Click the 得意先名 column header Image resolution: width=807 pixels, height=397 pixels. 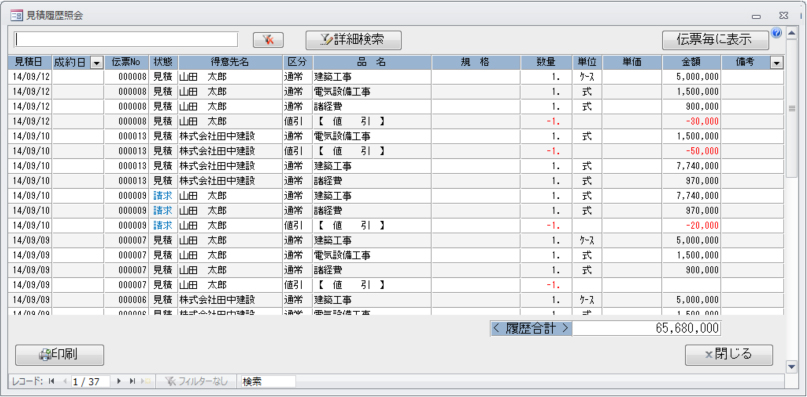(230, 62)
